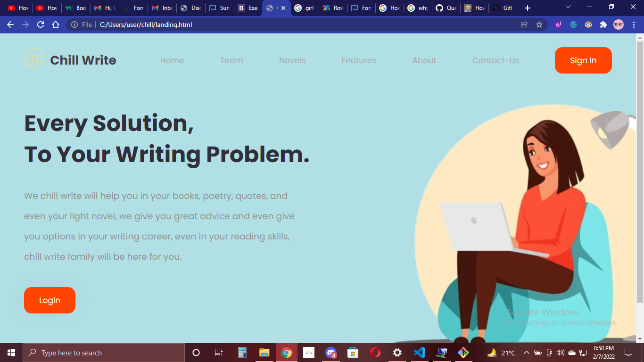644x362 pixels.
Task: Click the Chill Write logo icon
Action: [x=34, y=59]
